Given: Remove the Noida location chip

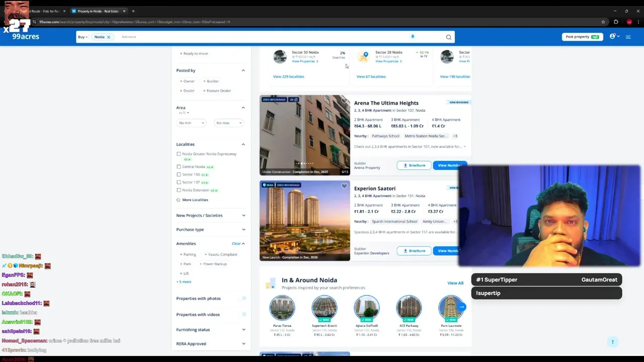Looking at the screenshot, I should pos(108,37).
